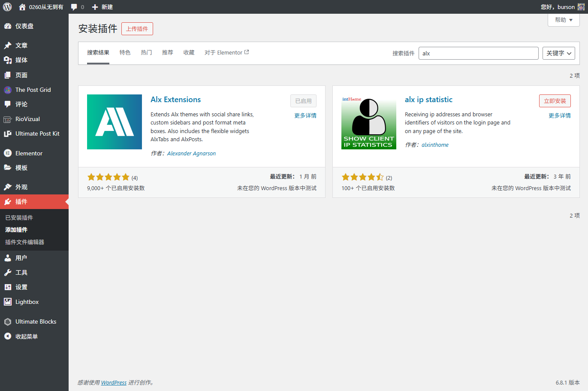This screenshot has width=588, height=391.
Task: Click the 上传插件 button
Action: [x=137, y=29]
